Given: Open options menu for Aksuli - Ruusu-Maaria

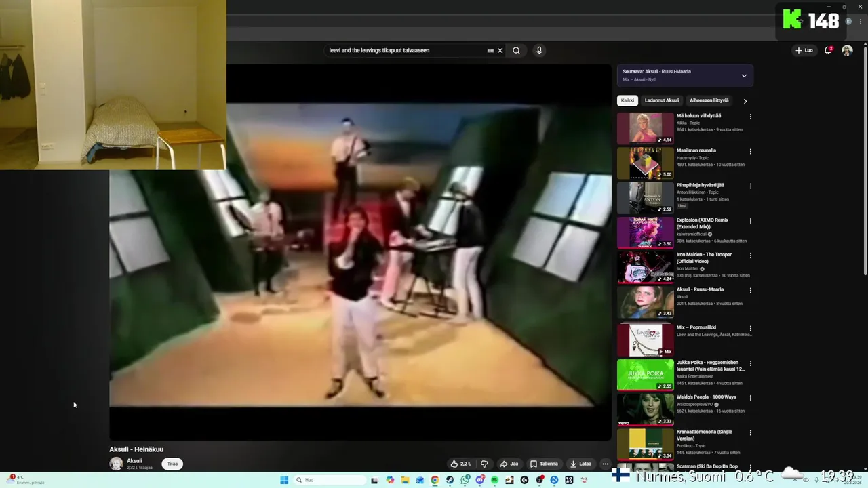Looking at the screenshot, I should tap(750, 290).
